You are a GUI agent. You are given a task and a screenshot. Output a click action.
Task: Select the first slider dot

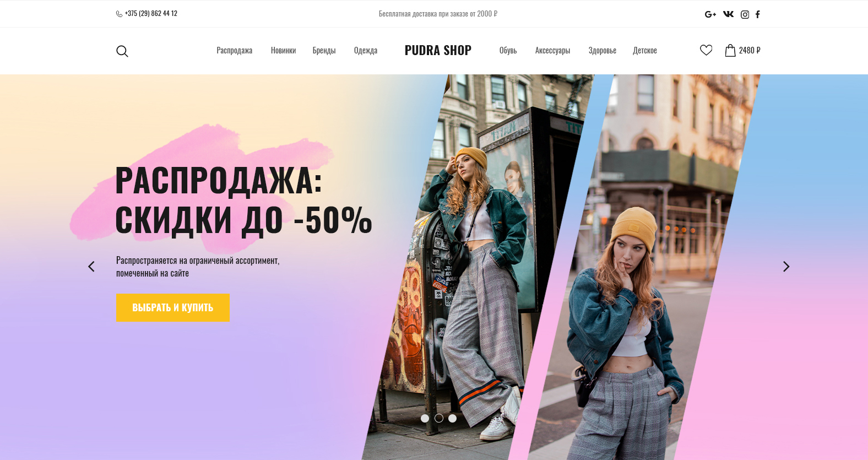[425, 418]
